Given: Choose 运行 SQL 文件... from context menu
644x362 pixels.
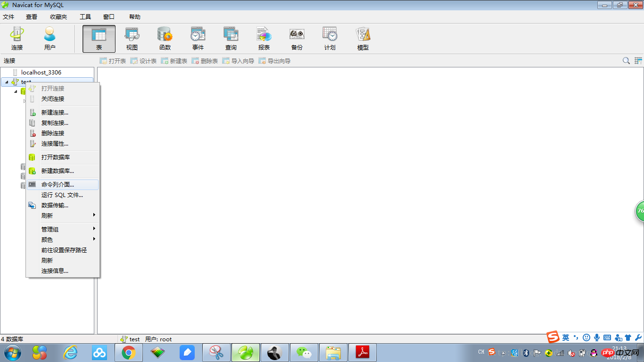Looking at the screenshot, I should pos(63,195).
